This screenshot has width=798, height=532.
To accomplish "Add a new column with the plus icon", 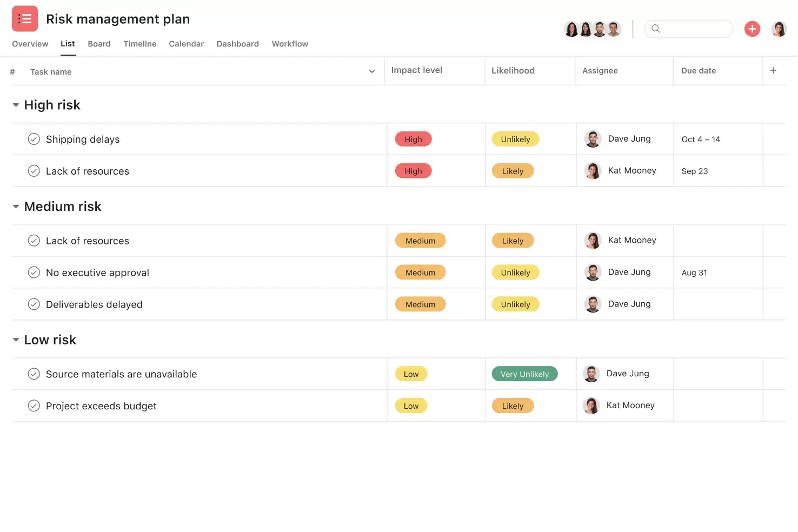I will (x=773, y=70).
